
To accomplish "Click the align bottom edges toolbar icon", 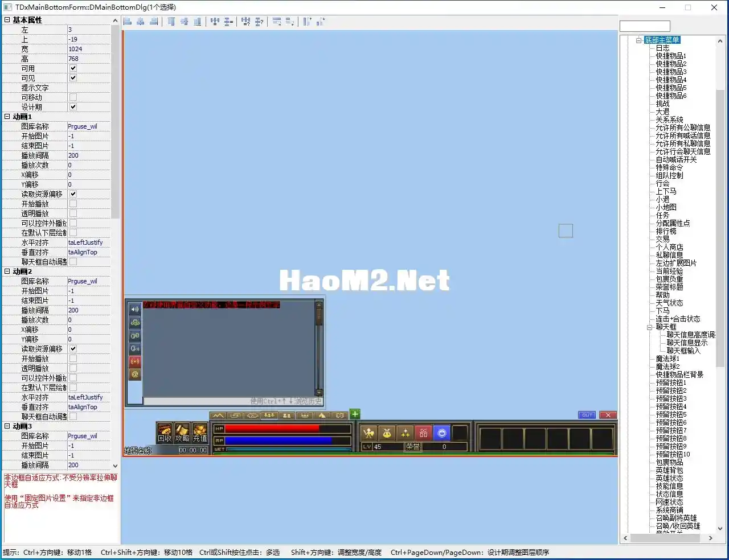I will (x=198, y=22).
